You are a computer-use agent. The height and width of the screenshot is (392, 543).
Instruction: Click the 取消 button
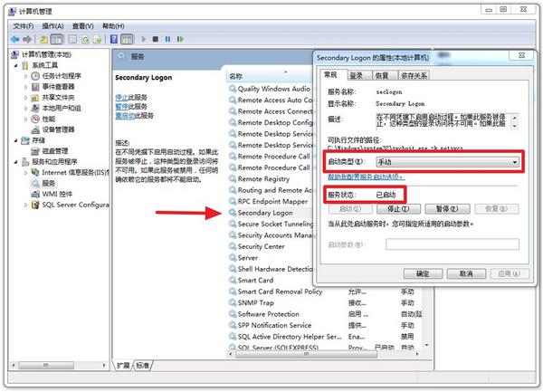point(466,274)
